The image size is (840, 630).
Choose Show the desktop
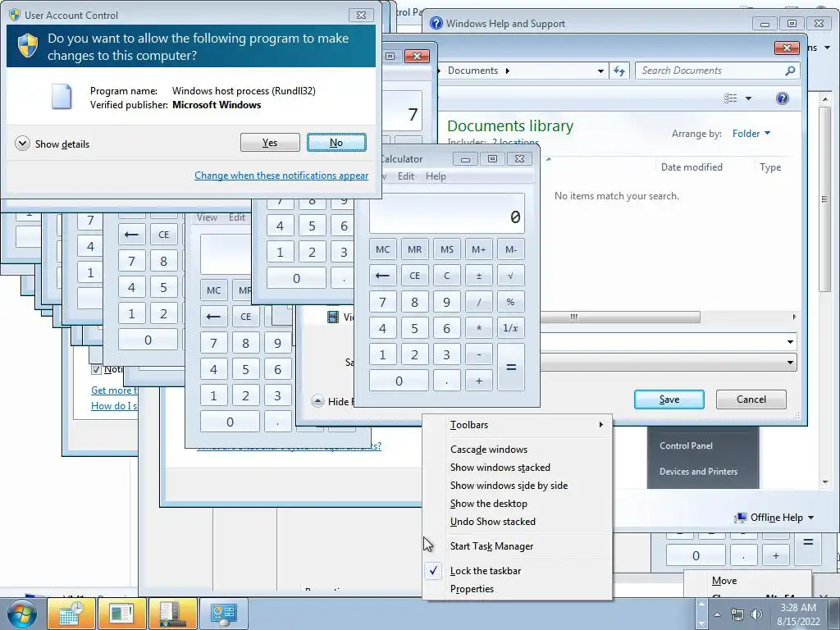[518, 504]
